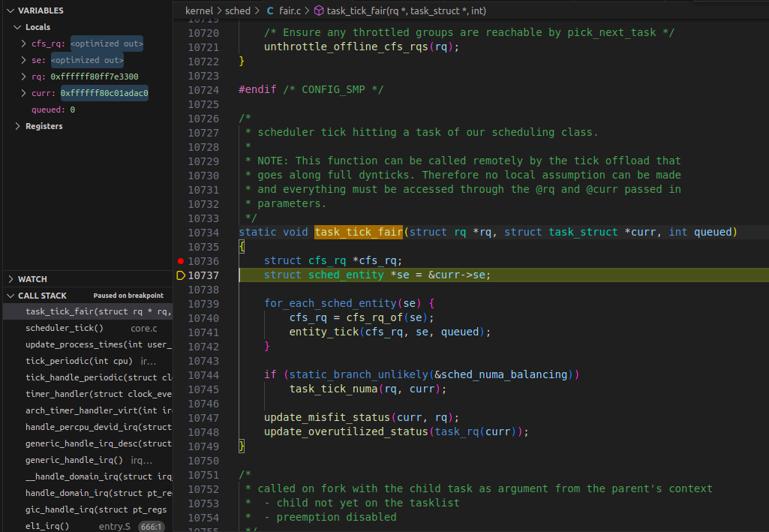This screenshot has width=769, height=532.
Task: Click closing brace on line 10749
Action: [x=242, y=446]
